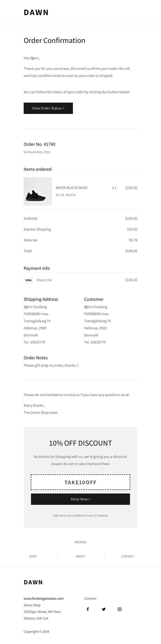The image size is (161, 644).
Task: Click the shipping phone number Tel. 53833779
Action: pyautogui.click(x=34, y=342)
